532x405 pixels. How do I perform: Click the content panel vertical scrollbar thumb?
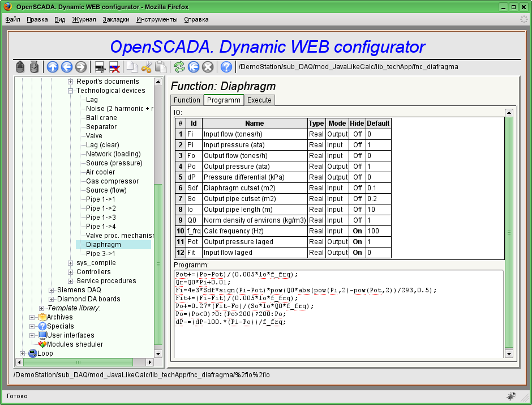click(x=509, y=233)
